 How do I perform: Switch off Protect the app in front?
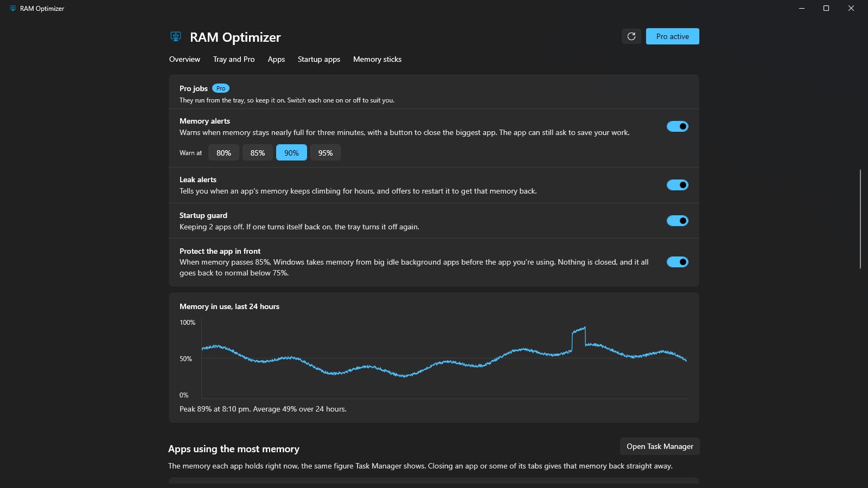678,262
